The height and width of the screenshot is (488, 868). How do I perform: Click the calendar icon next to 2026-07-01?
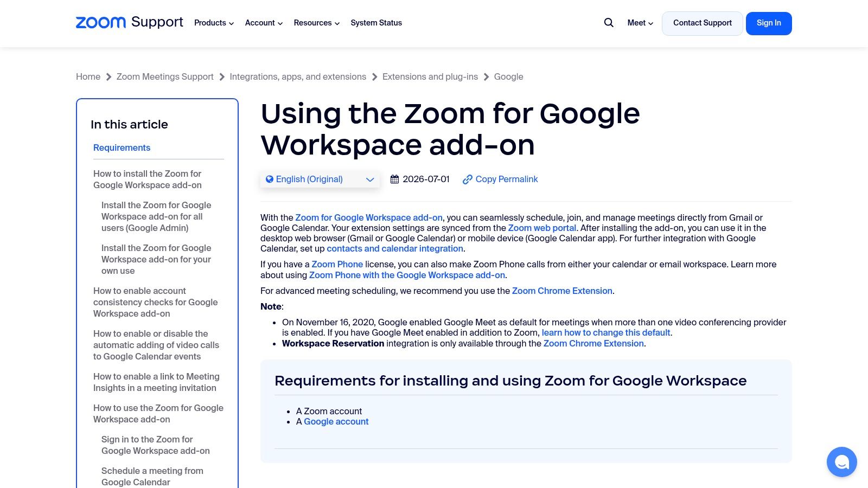point(394,179)
